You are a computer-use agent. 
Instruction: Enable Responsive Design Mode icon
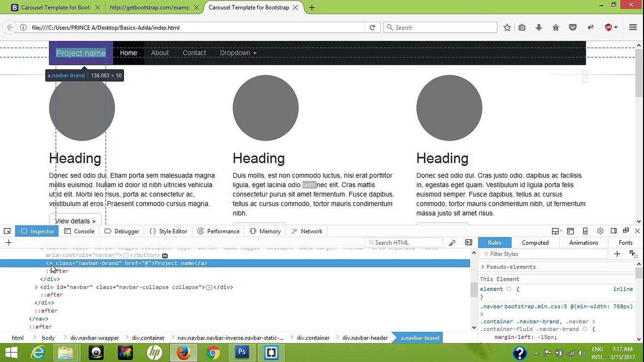click(x=585, y=231)
